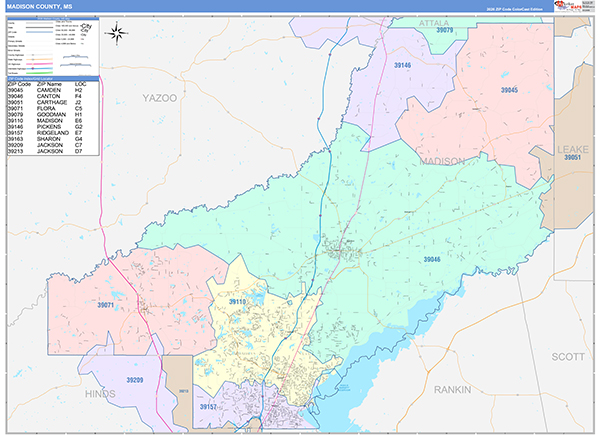Click the SCOTT county label
The image size is (600, 435).
pos(568,357)
